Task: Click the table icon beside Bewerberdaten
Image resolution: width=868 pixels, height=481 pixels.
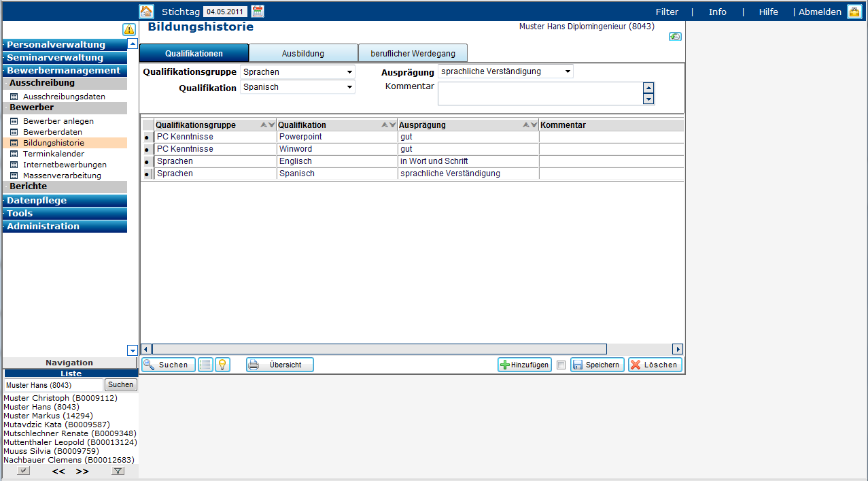Action: point(14,132)
